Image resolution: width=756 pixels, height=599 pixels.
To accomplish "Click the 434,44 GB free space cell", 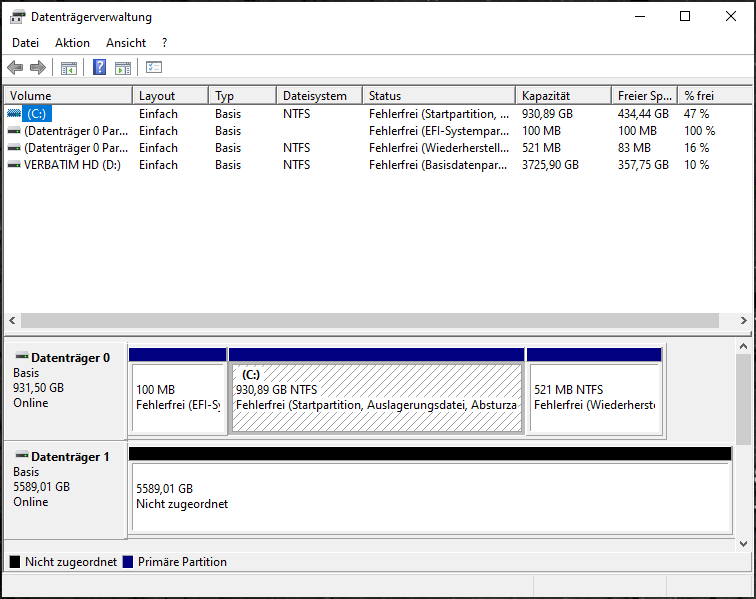I will (643, 114).
